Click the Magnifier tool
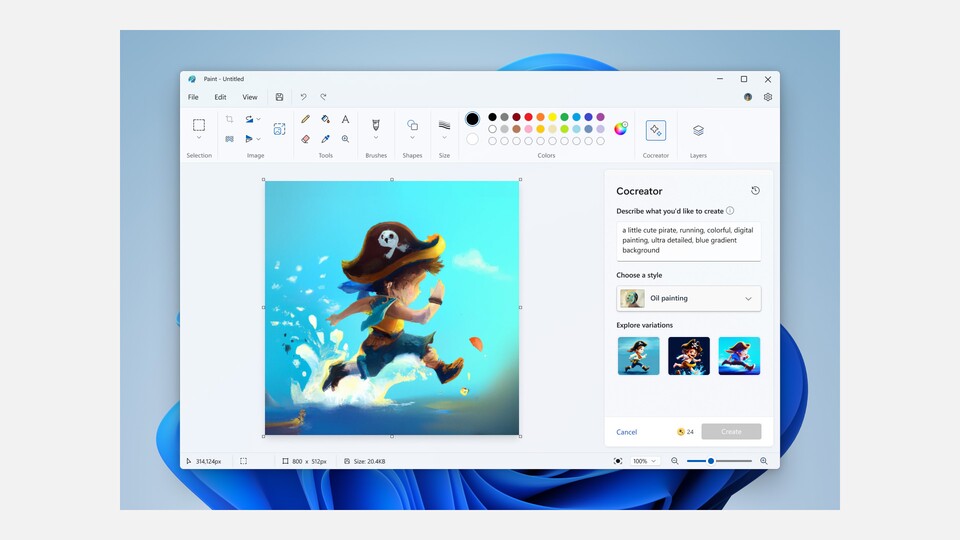This screenshot has height=540, width=960. pos(345,139)
